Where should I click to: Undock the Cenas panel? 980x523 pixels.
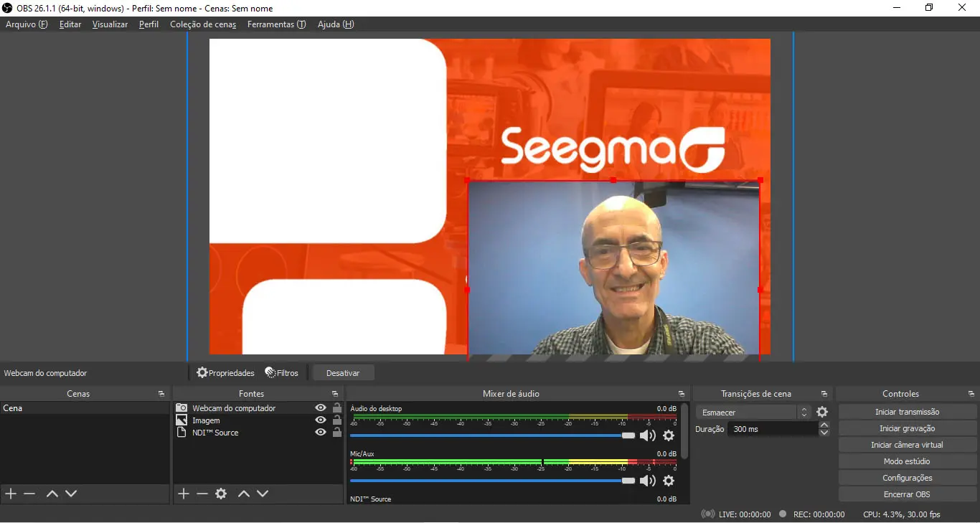click(161, 394)
